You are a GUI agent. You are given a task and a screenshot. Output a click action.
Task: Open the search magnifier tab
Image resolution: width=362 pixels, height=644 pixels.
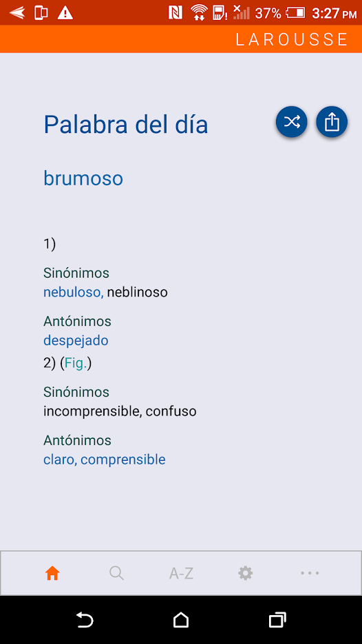116,573
